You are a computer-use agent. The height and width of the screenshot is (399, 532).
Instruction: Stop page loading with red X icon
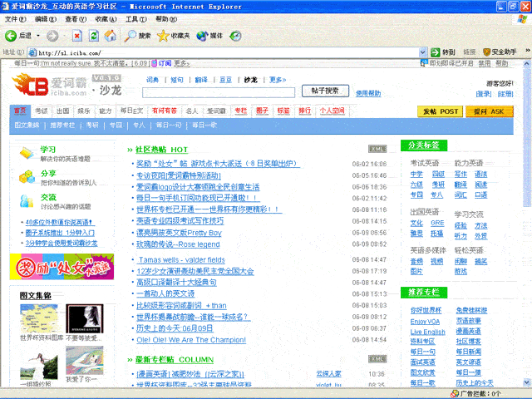(x=77, y=36)
